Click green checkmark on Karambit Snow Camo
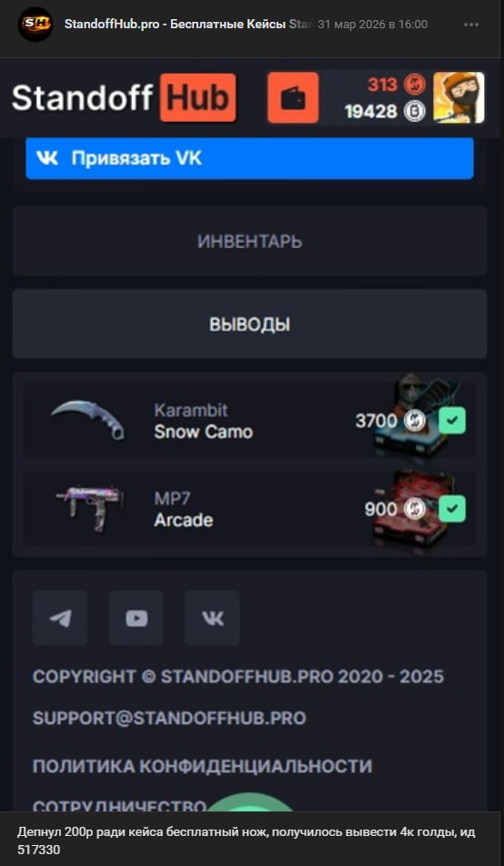This screenshot has width=504, height=866. [x=452, y=421]
